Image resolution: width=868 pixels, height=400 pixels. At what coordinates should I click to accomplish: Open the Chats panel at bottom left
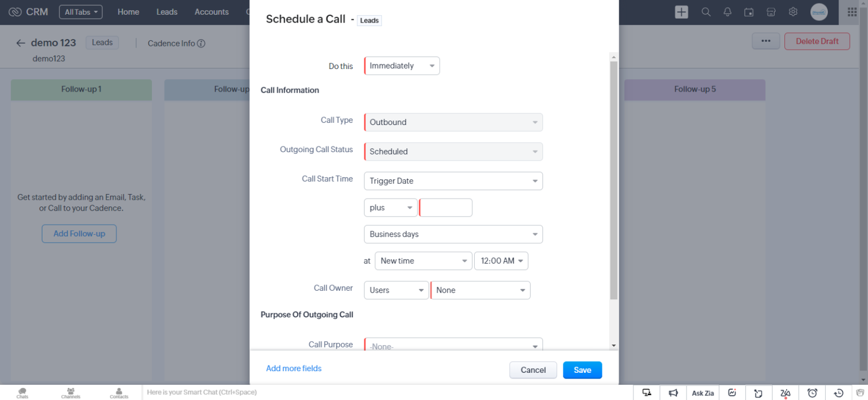point(22,392)
